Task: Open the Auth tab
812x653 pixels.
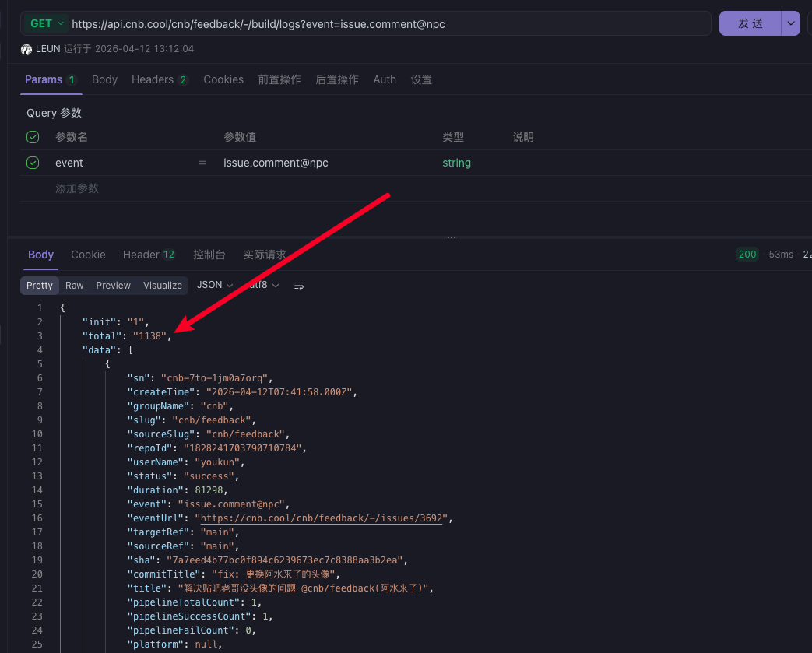Action: pyautogui.click(x=385, y=79)
